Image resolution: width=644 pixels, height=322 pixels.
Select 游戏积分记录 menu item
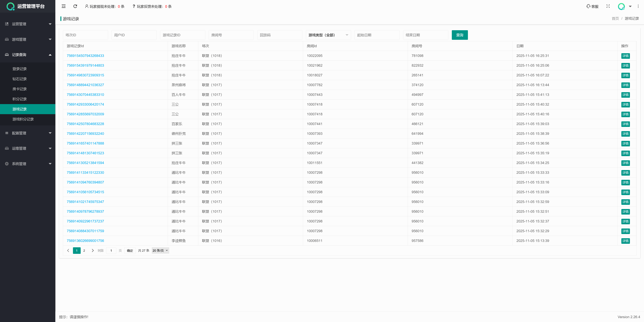[23, 119]
